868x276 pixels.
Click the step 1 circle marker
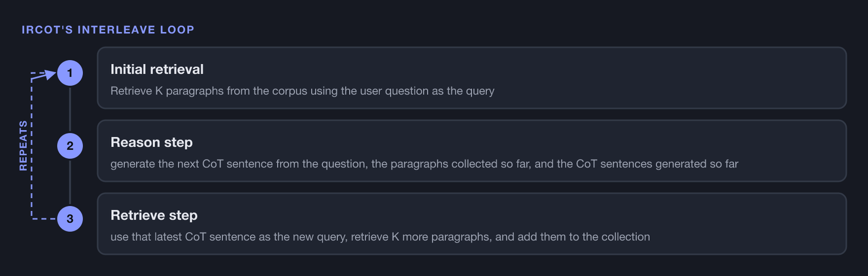pos(70,73)
